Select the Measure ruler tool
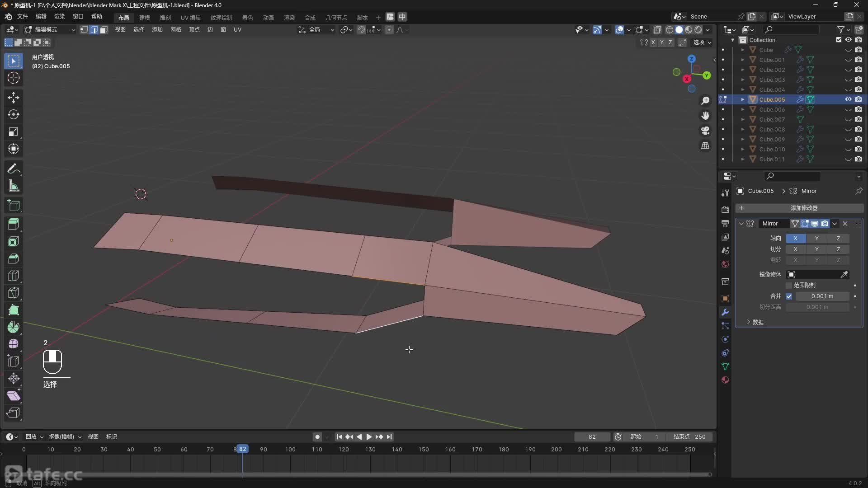Screen dimensions: 868x488 (x=14, y=186)
